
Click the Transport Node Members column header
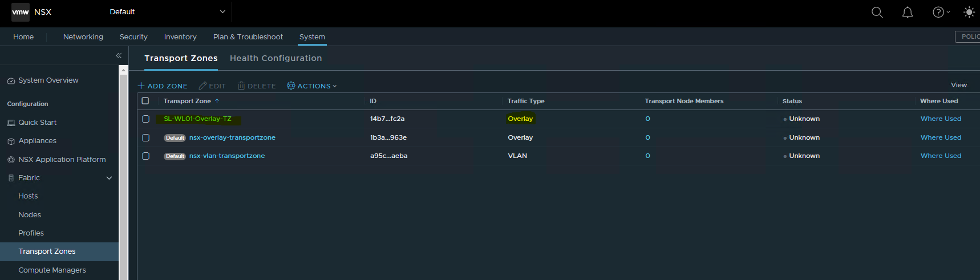click(x=684, y=101)
